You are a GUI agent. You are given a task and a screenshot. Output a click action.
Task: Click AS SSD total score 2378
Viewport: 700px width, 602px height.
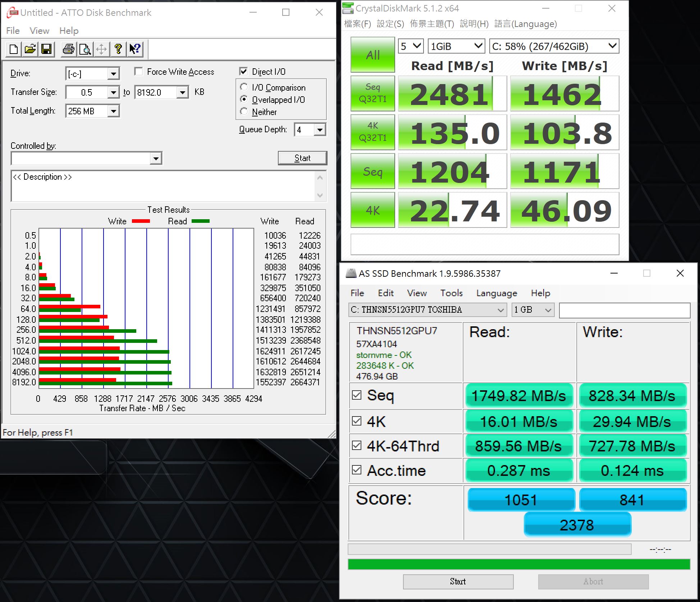pyautogui.click(x=577, y=525)
